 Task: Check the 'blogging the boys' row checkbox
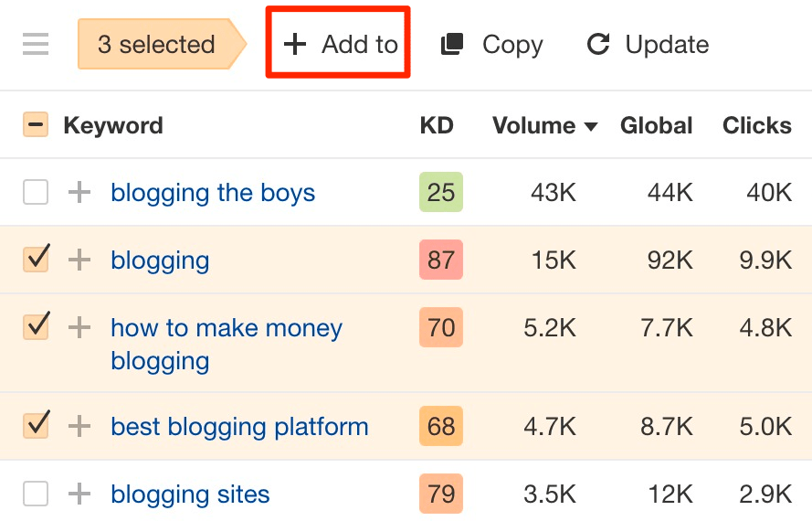(36, 192)
